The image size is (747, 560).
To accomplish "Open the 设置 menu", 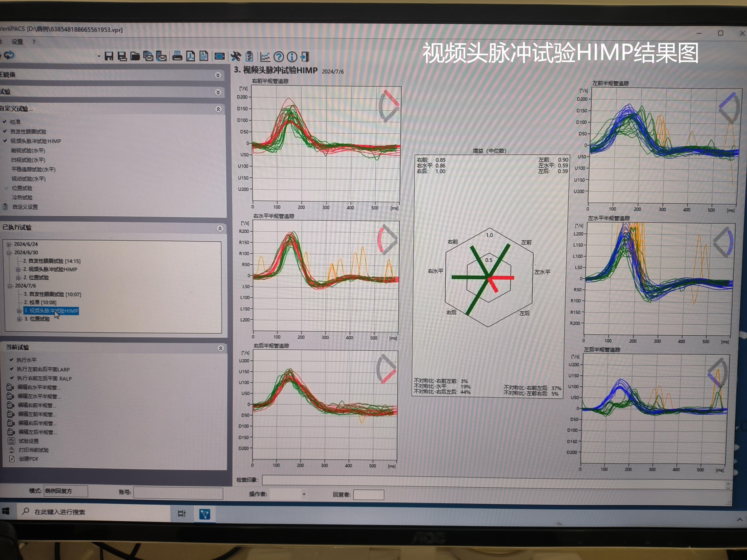I will tap(17, 41).
